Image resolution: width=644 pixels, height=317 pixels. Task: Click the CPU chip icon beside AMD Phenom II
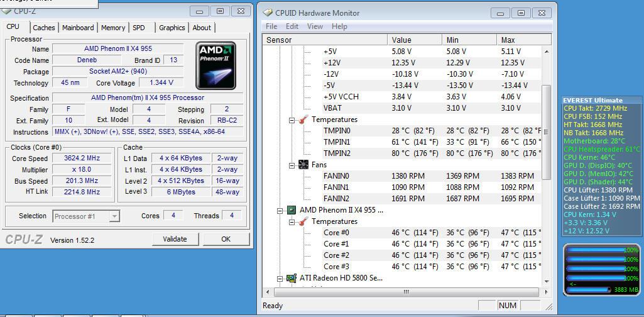[x=291, y=210]
